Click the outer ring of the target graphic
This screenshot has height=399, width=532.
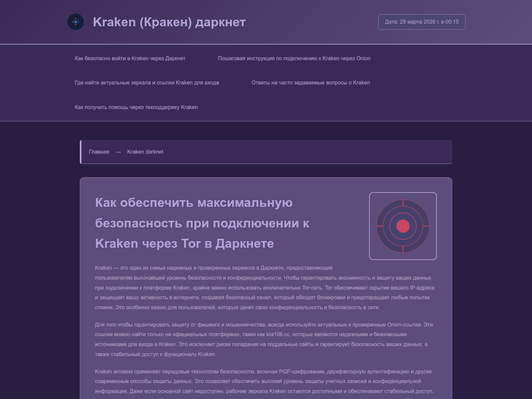pyautogui.click(x=403, y=200)
